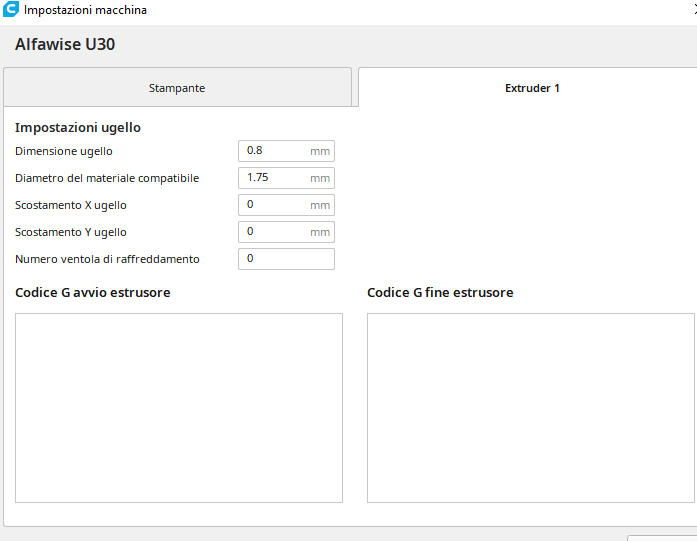Click the Numero ventola di raffreddamento label
This screenshot has width=697, height=541.
tap(107, 259)
